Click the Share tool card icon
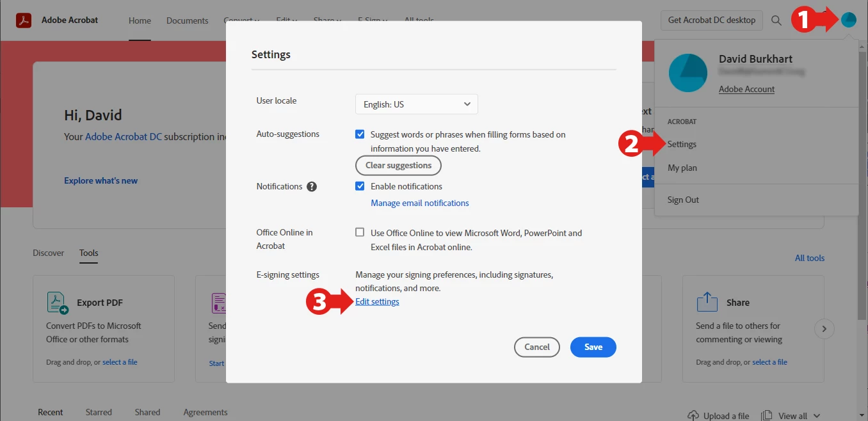The width and height of the screenshot is (868, 421). tap(707, 302)
